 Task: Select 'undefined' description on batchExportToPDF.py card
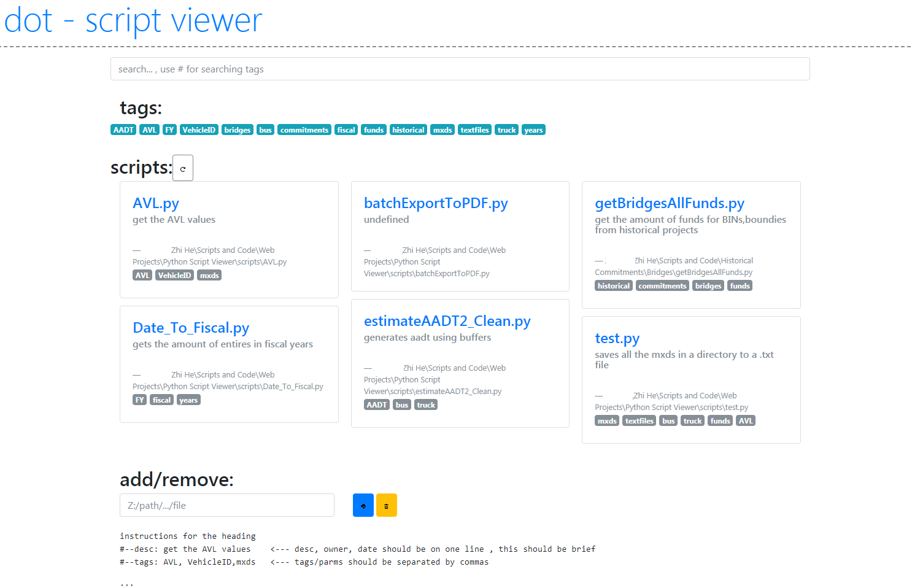[386, 220]
